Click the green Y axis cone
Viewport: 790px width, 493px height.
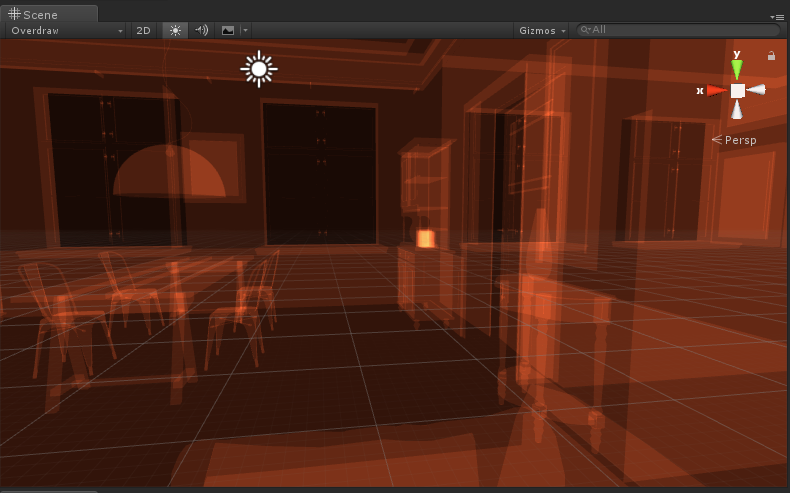click(x=737, y=69)
